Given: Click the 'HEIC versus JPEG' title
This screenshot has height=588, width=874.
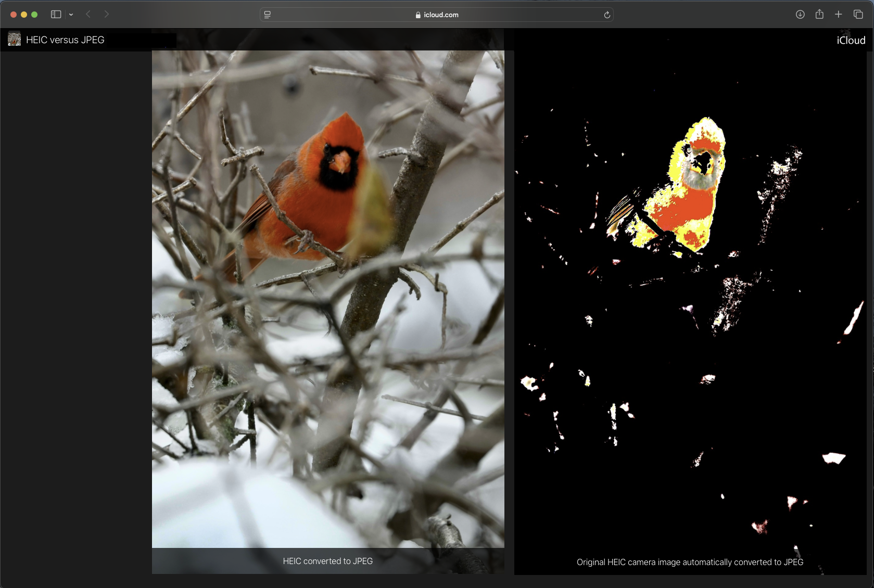Looking at the screenshot, I should (x=65, y=40).
